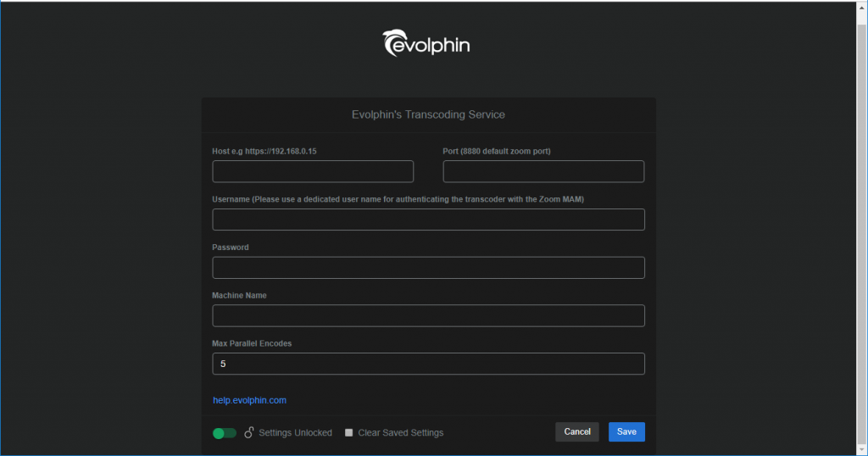Click the Host e.g https://192.168.0.15 label
This screenshot has width=868, height=456.
pos(264,151)
